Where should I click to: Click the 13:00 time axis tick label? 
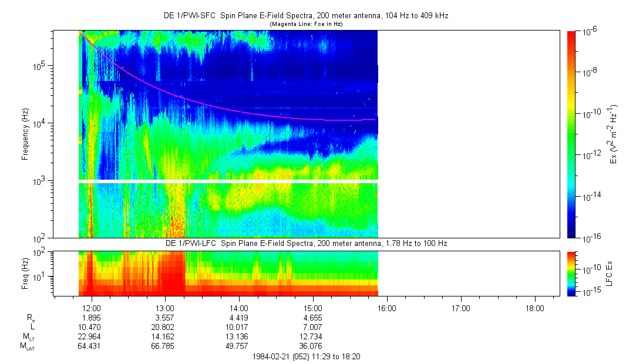point(165,308)
